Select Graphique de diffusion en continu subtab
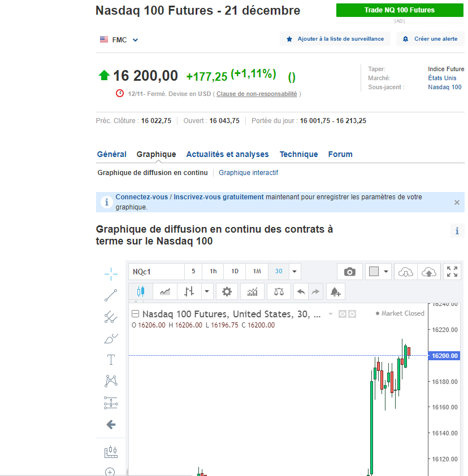The width and height of the screenshot is (468, 476). pyautogui.click(x=153, y=173)
